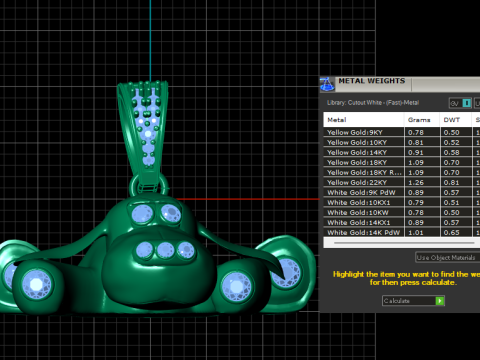The height and width of the screenshot is (360, 480).
Task: Click the pendant bail in the viewport
Action: coord(144,132)
